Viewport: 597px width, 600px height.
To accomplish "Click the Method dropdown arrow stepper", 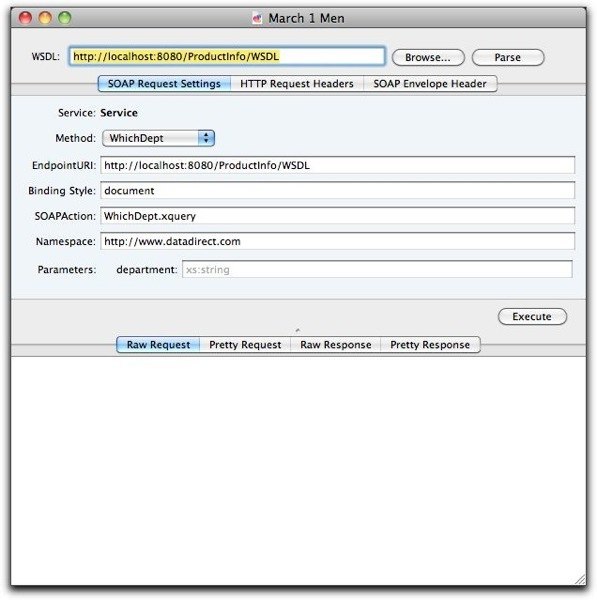I will pyautogui.click(x=206, y=138).
